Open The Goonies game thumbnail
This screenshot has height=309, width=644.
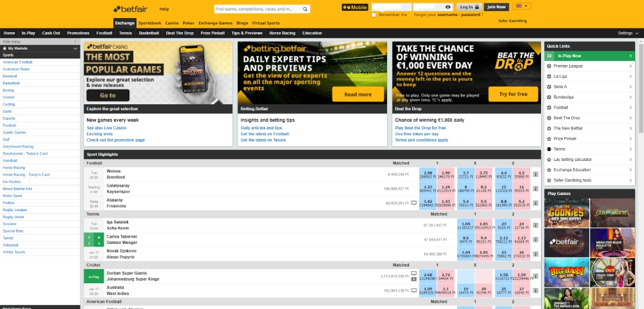coord(567,213)
